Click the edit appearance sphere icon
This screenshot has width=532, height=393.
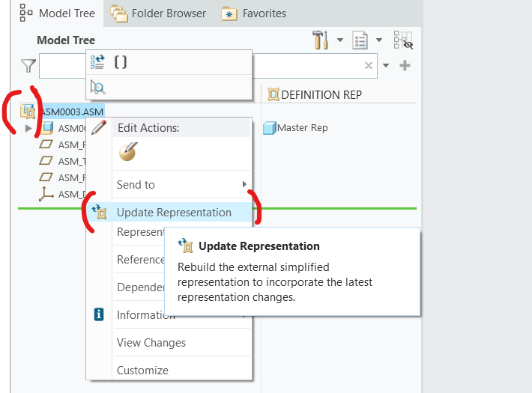[127, 153]
